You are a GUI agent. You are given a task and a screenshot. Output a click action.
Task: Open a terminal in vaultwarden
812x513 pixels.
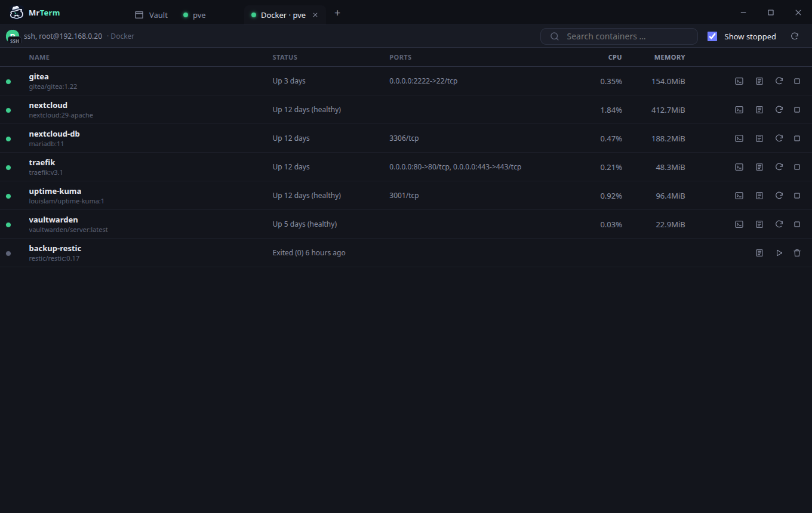(x=739, y=224)
